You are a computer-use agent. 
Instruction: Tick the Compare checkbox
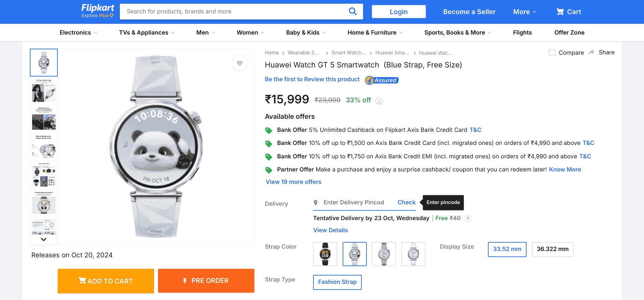[552, 53]
